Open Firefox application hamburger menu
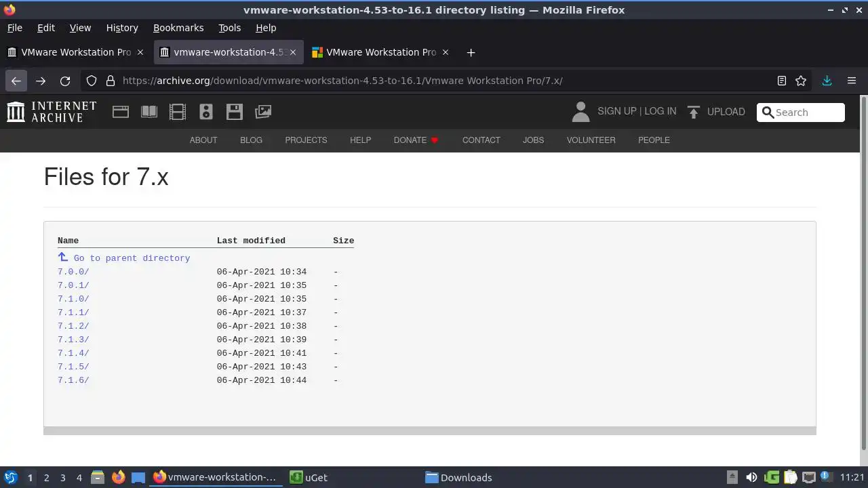868x488 pixels. [852, 81]
